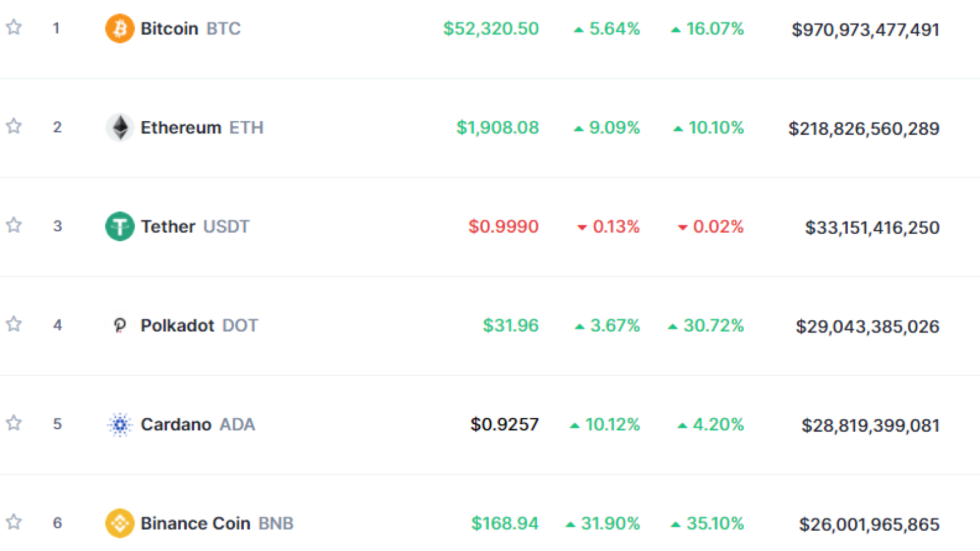This screenshot has width=980, height=551.
Task: Click the green Tether logo icon
Action: tap(120, 227)
